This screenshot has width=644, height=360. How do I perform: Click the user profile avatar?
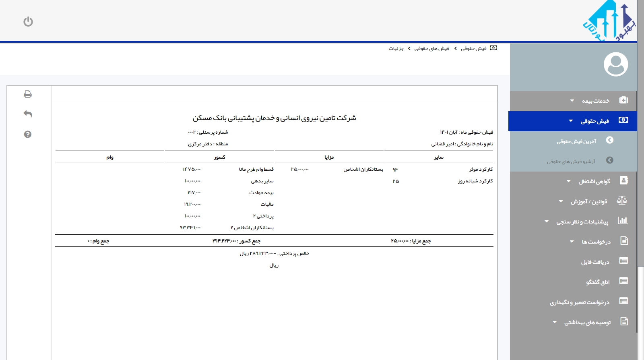coord(615,64)
